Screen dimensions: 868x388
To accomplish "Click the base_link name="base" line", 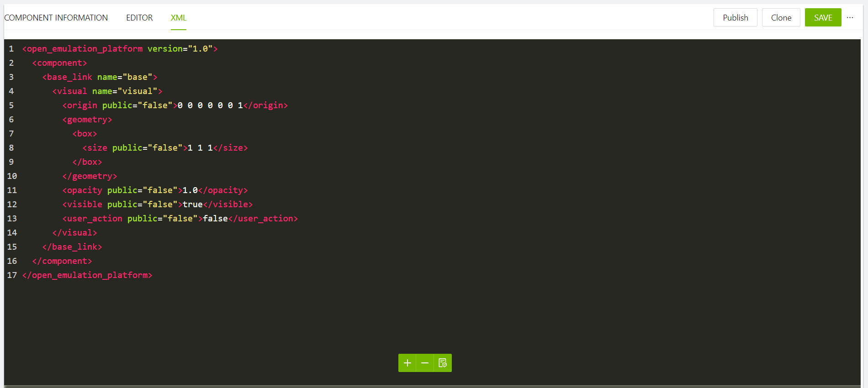I will [x=100, y=77].
